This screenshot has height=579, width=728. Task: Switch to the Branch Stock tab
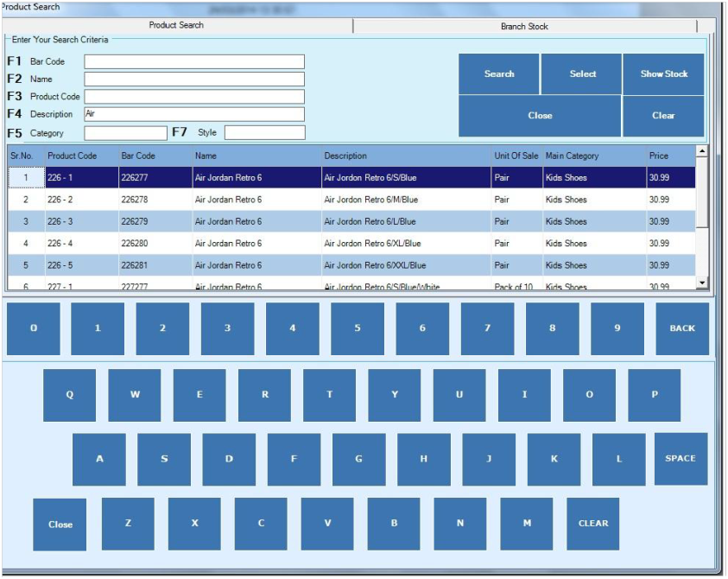(x=524, y=26)
